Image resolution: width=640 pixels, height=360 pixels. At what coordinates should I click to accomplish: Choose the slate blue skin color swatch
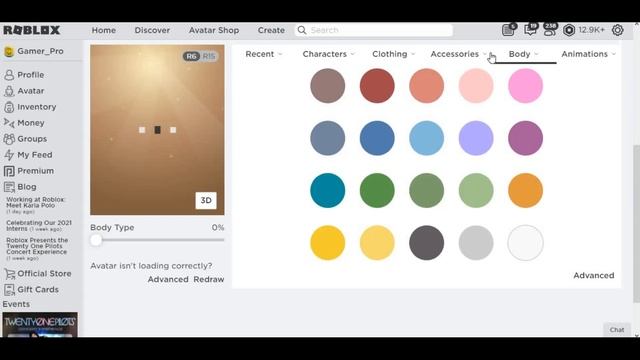coord(327,138)
